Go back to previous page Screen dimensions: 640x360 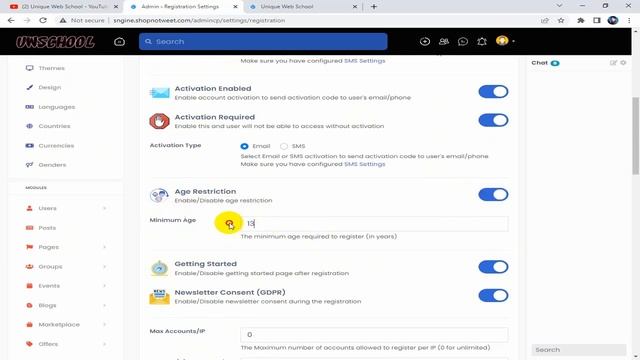[11, 20]
